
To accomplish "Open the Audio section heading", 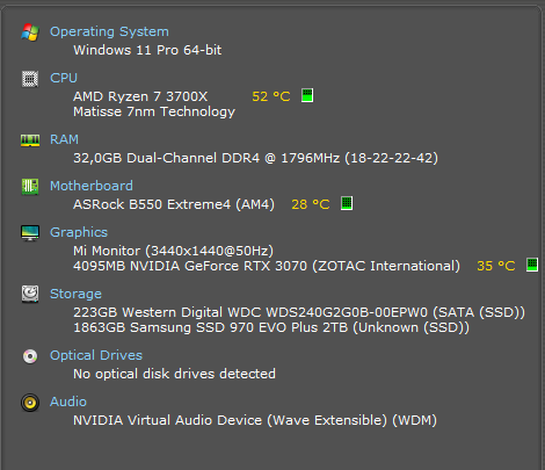I will 68,402.
